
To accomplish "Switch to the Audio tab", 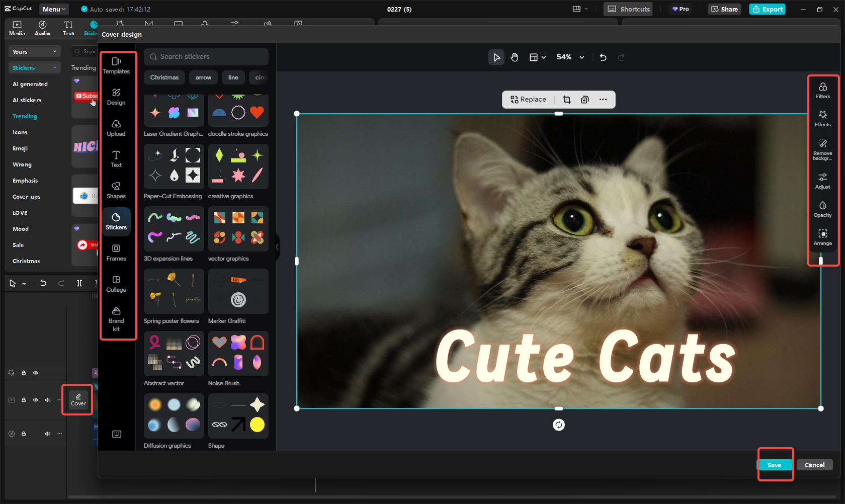I will 42,27.
